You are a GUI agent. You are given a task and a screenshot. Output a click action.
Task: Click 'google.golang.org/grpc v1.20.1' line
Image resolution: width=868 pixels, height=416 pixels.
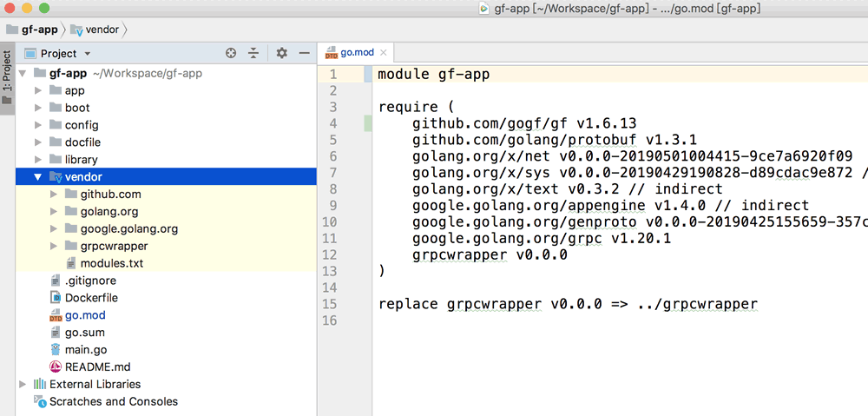[542, 239]
